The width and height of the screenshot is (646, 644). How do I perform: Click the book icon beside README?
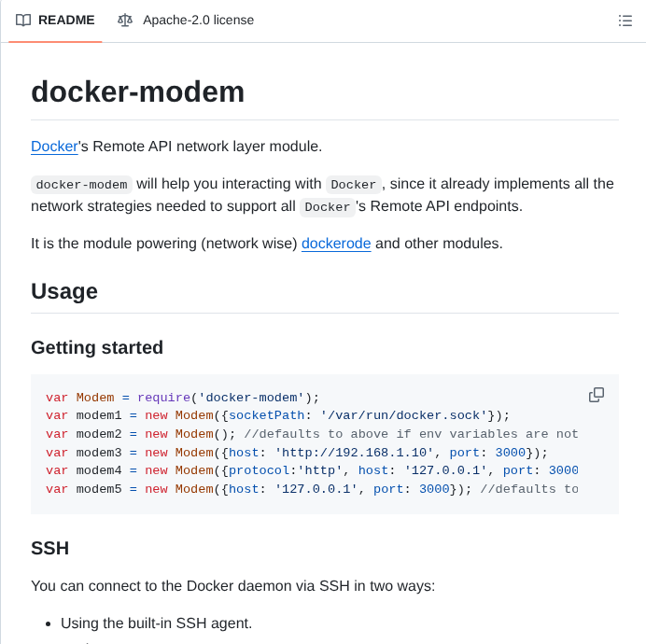(x=23, y=21)
